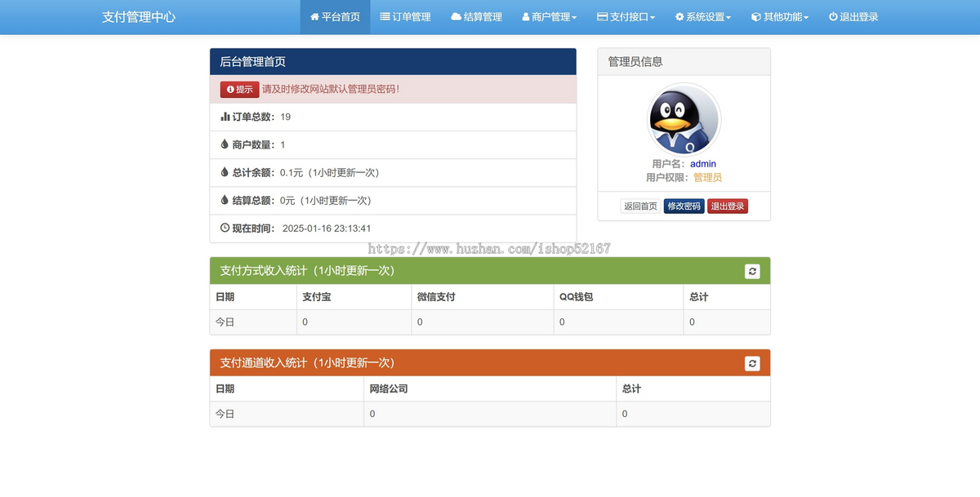The width and height of the screenshot is (980, 497).
Task: Click the user icon in 商户管理
Action: [526, 16]
